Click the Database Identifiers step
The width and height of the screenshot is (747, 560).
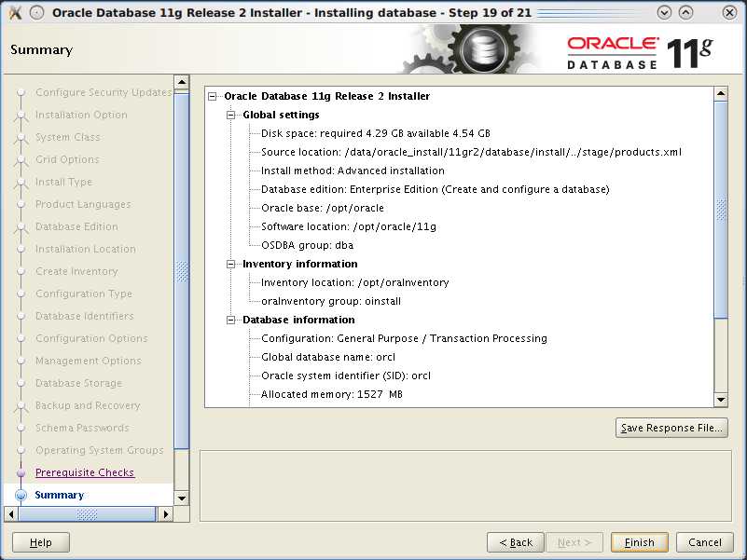tap(85, 316)
